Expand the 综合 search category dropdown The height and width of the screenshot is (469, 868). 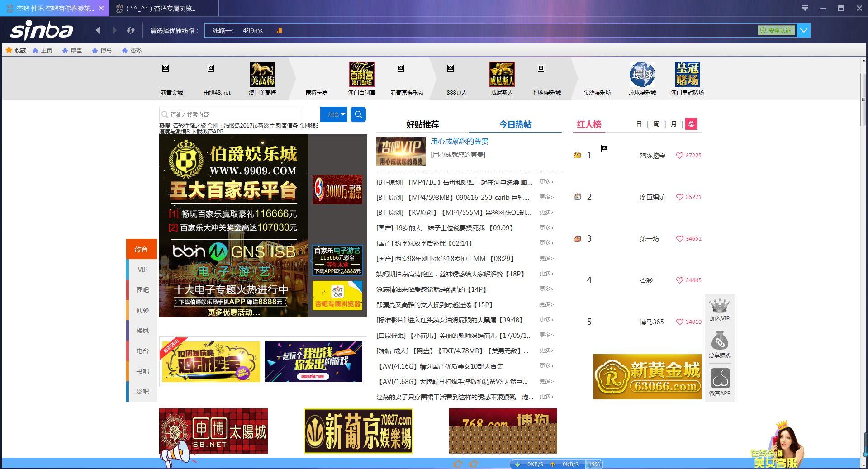(334, 114)
